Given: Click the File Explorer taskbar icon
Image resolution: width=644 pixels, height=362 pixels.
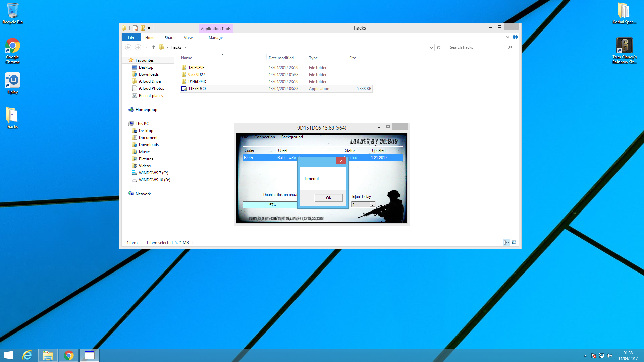Looking at the screenshot, I should 48,355.
